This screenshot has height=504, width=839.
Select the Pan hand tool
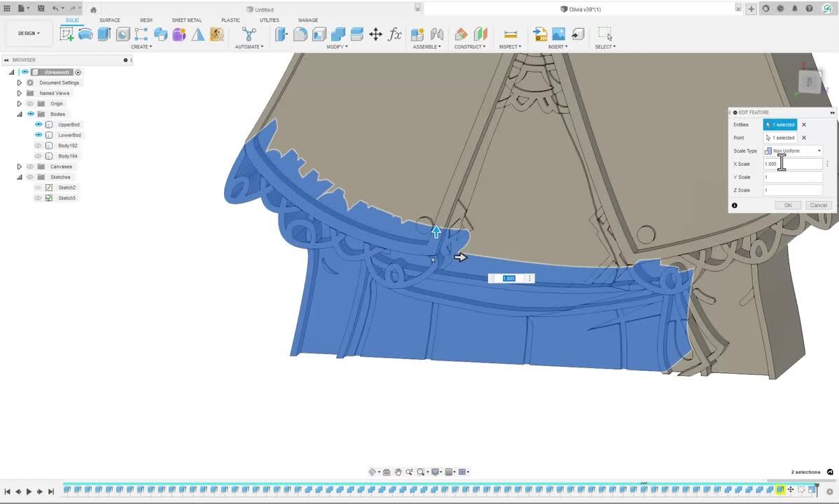coord(398,472)
